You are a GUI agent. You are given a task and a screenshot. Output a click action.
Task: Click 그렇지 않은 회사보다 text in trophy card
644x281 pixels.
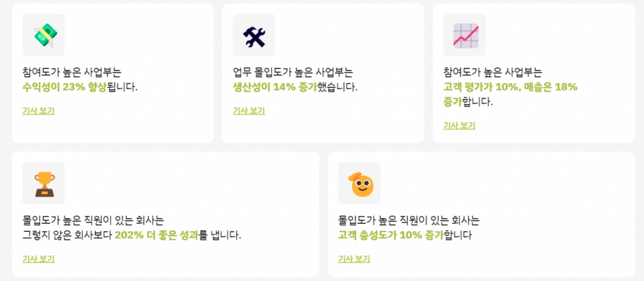coord(67,235)
